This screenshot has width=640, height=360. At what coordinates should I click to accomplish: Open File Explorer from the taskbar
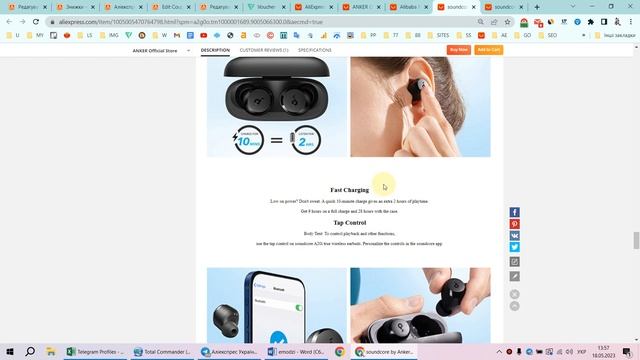coord(51,351)
